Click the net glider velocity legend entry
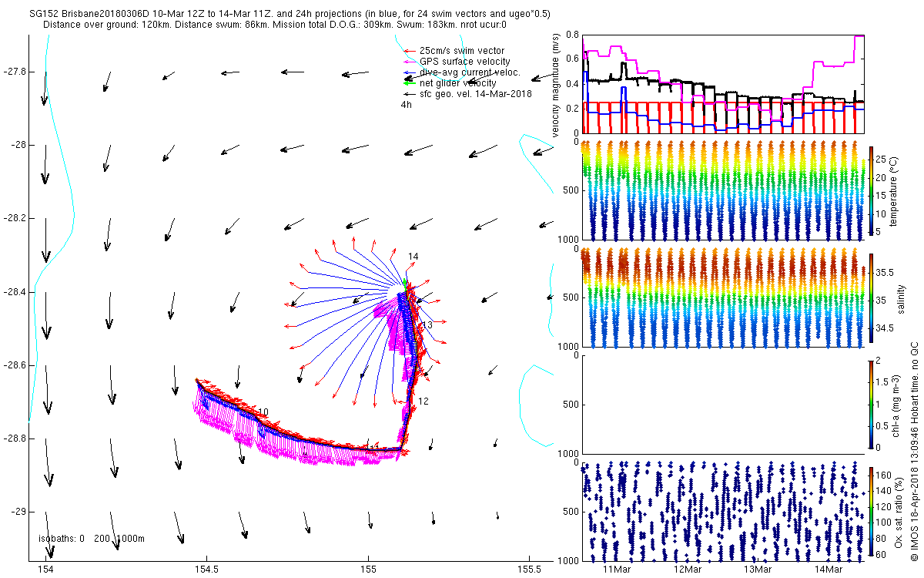This screenshot has height=578, width=924. (448, 82)
